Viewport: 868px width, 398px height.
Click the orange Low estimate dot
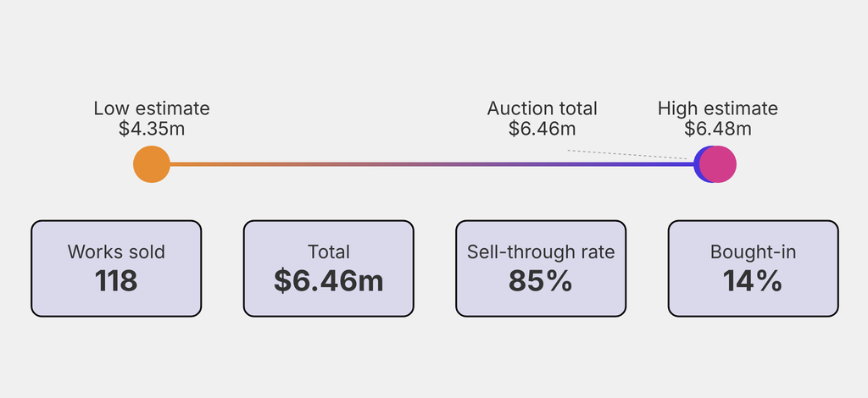[x=152, y=164]
